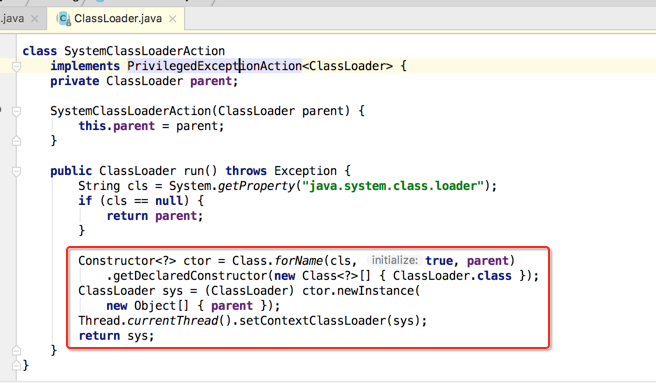Viewport: 656px width, 383px height.
Task: Click "ClassLoader.class" inside the Class array
Action: pyautogui.click(x=452, y=276)
